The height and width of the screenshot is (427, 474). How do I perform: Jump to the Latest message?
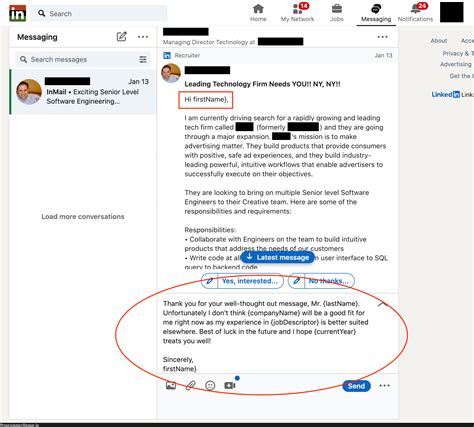[277, 257]
